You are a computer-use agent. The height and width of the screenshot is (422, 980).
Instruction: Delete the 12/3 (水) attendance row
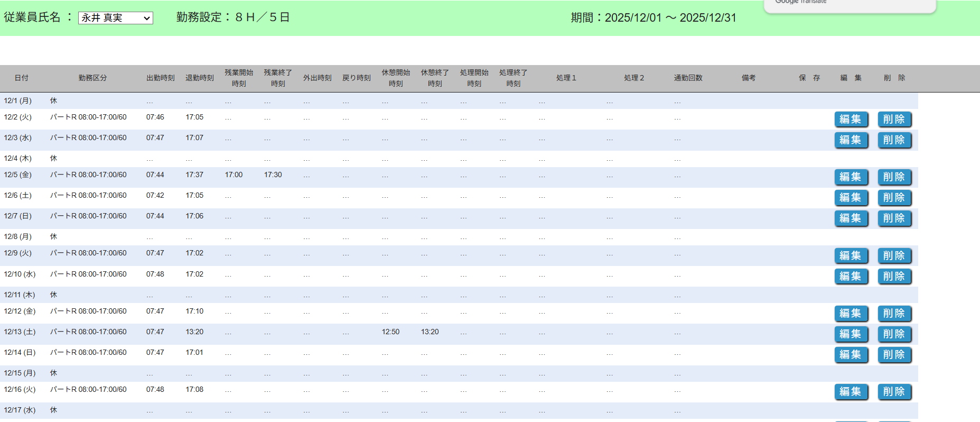894,140
